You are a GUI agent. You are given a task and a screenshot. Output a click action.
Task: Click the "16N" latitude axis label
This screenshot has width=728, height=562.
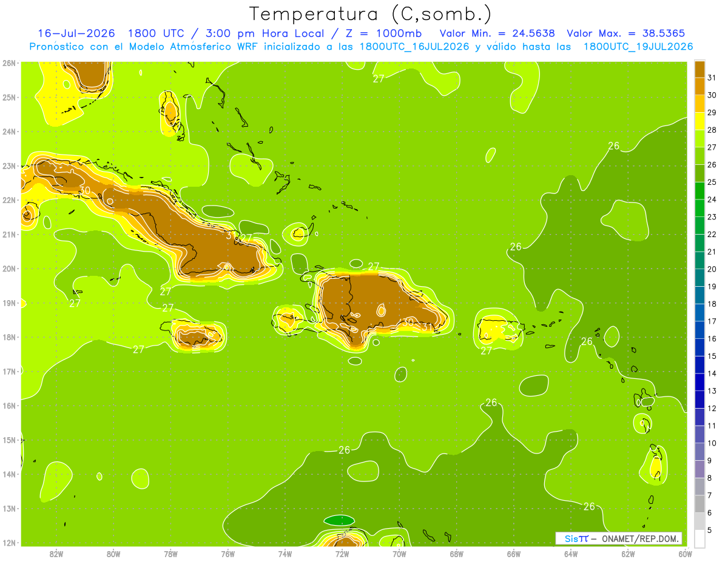[8, 406]
